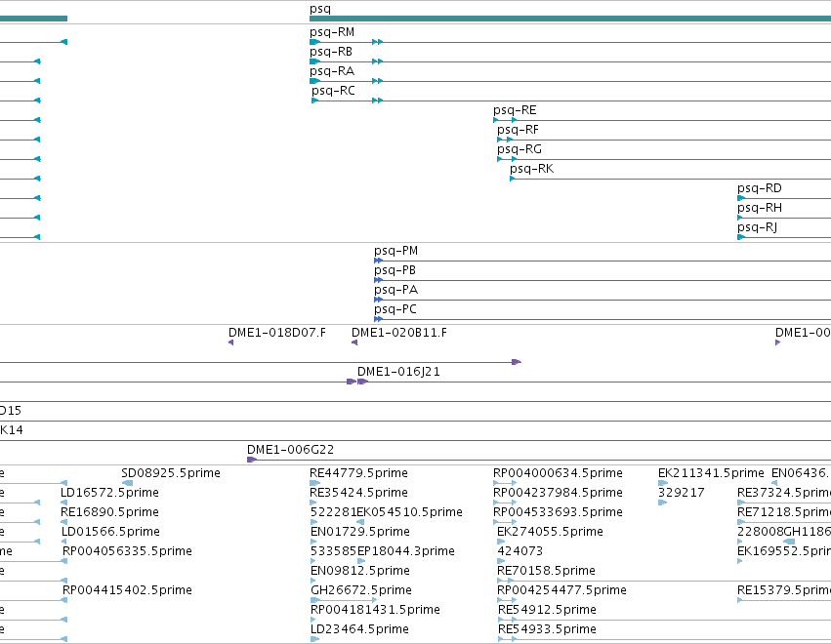
Task: Select protein psq-PA label
Action: click(x=395, y=290)
